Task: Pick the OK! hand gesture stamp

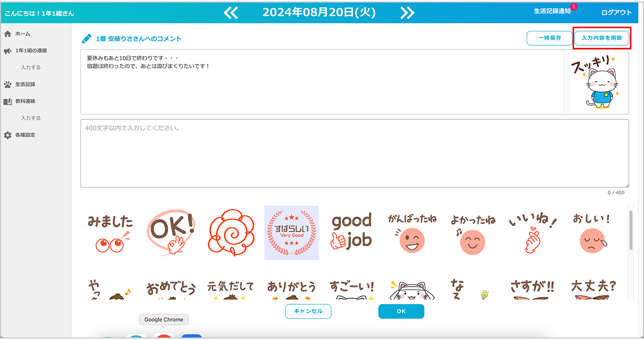Action: [171, 233]
